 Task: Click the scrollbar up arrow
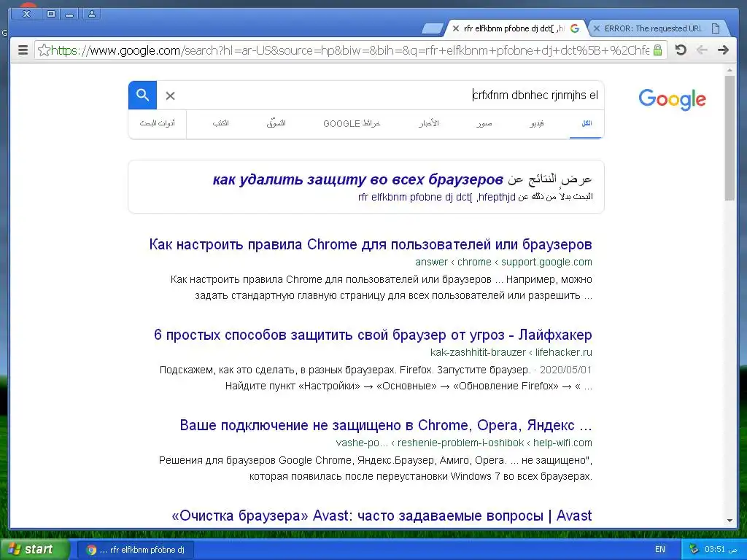(x=729, y=71)
